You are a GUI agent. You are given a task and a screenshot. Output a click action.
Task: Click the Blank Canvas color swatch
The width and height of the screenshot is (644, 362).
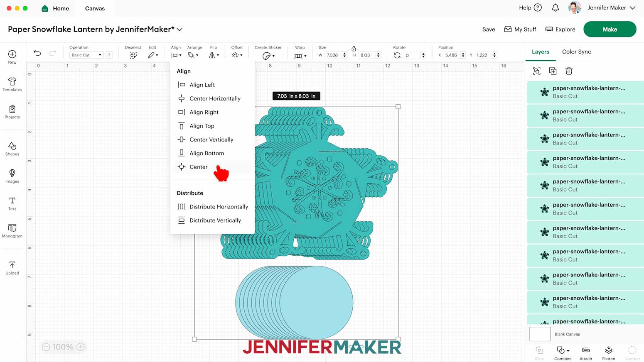pyautogui.click(x=540, y=334)
